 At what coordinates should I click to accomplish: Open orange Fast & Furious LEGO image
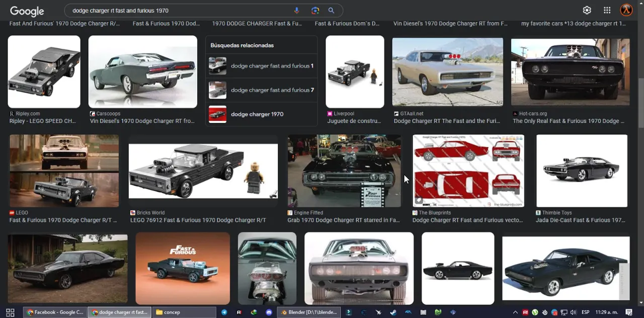pos(183,268)
